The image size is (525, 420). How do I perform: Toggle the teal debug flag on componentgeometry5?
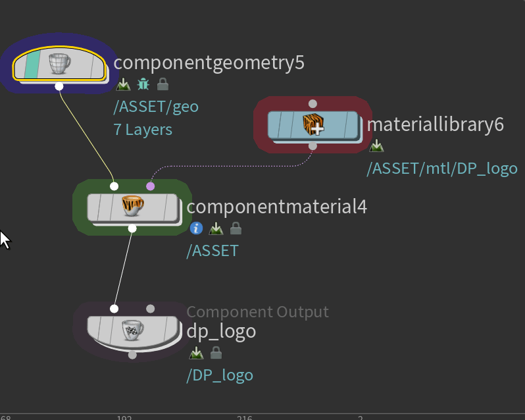[31, 65]
